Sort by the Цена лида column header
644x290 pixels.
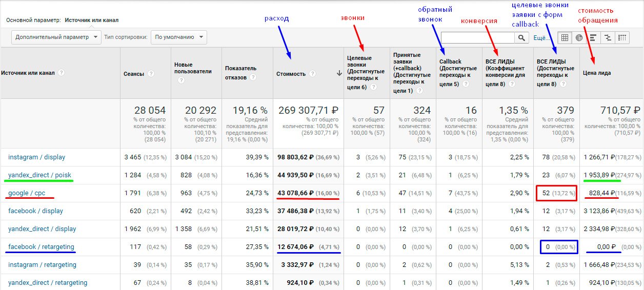597,73
